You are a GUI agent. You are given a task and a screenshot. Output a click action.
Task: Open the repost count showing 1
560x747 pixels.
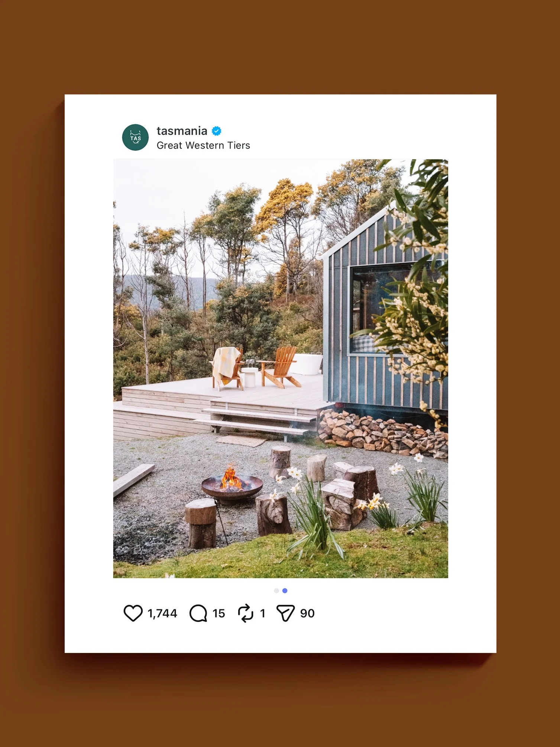pyautogui.click(x=263, y=613)
